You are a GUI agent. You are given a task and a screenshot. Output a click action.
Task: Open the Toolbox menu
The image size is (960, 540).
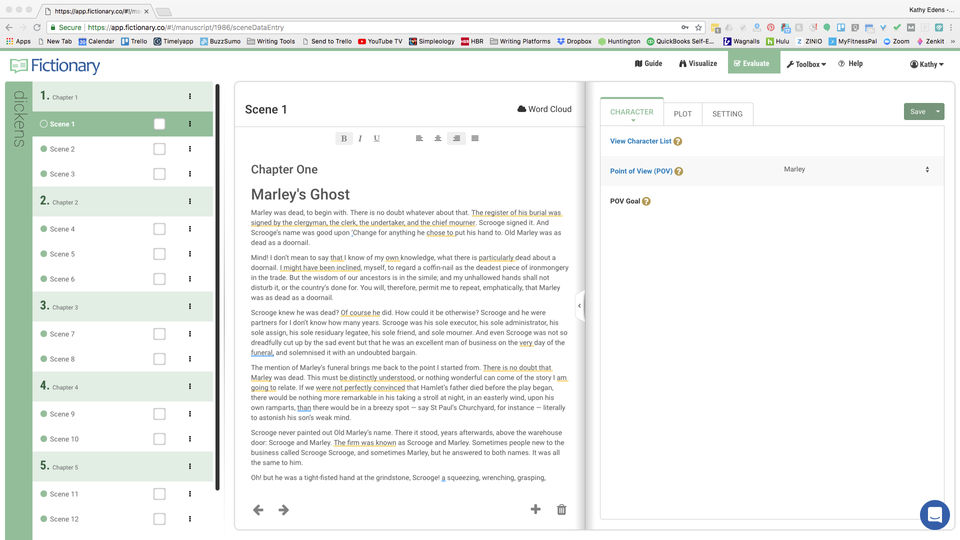(806, 64)
